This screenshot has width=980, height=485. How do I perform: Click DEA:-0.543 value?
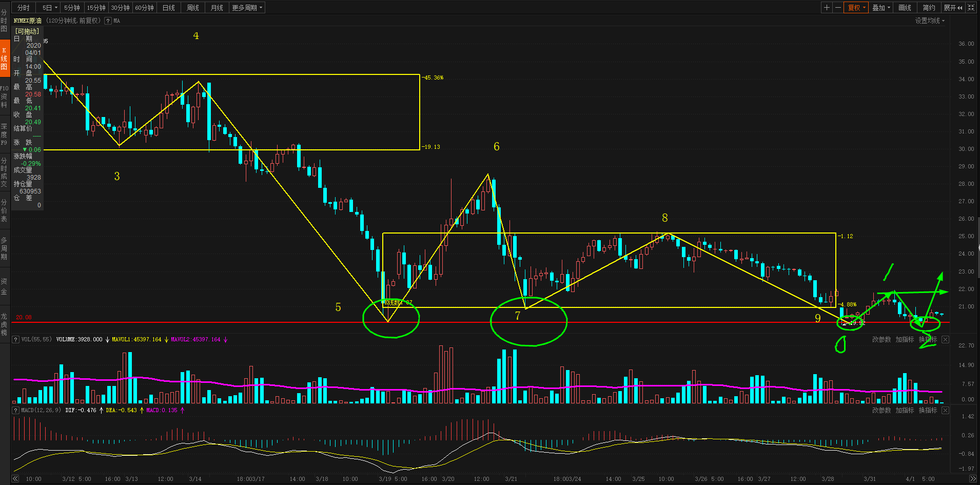tap(121, 411)
